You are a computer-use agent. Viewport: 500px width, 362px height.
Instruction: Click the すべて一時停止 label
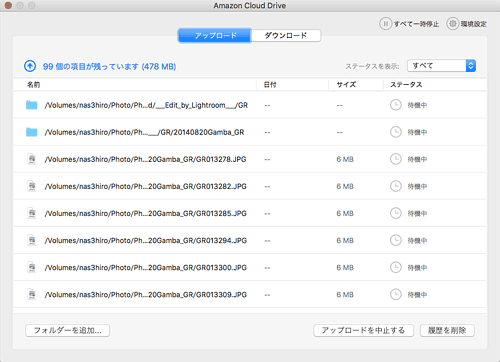(416, 24)
